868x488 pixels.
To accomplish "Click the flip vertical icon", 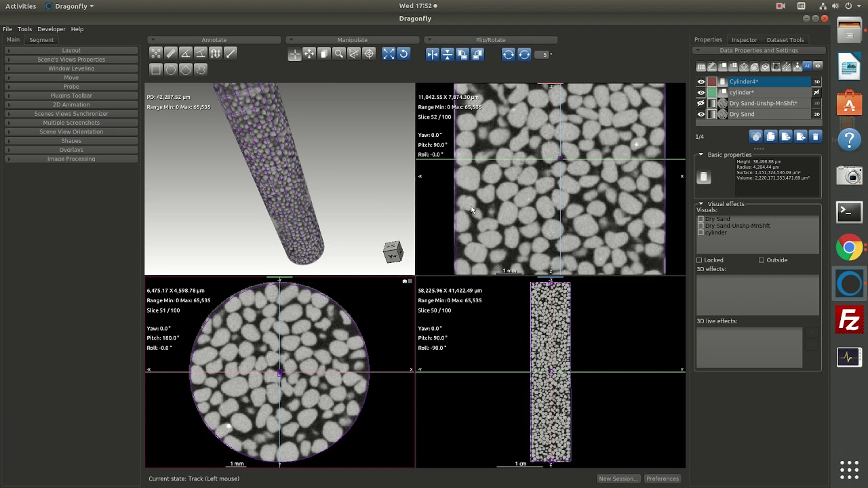I will [448, 54].
